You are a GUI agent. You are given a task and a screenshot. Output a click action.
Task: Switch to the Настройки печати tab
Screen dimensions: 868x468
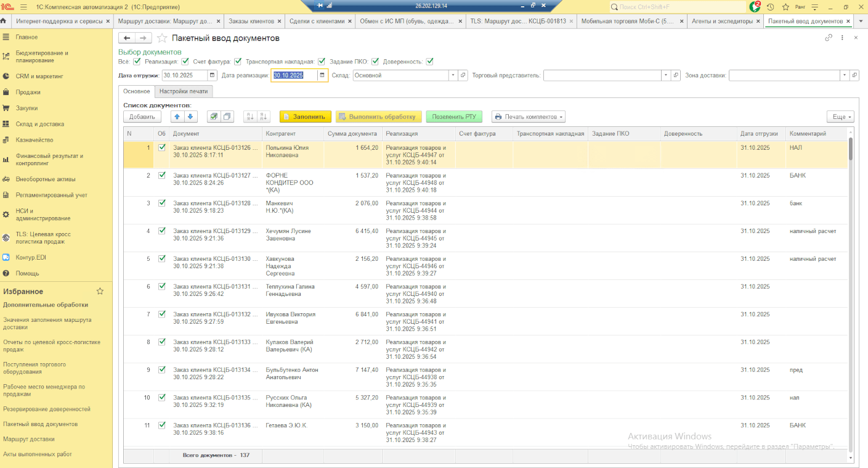pos(184,91)
